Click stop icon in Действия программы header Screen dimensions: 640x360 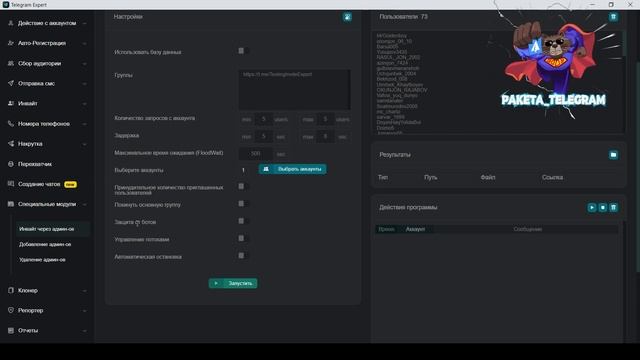coord(602,207)
